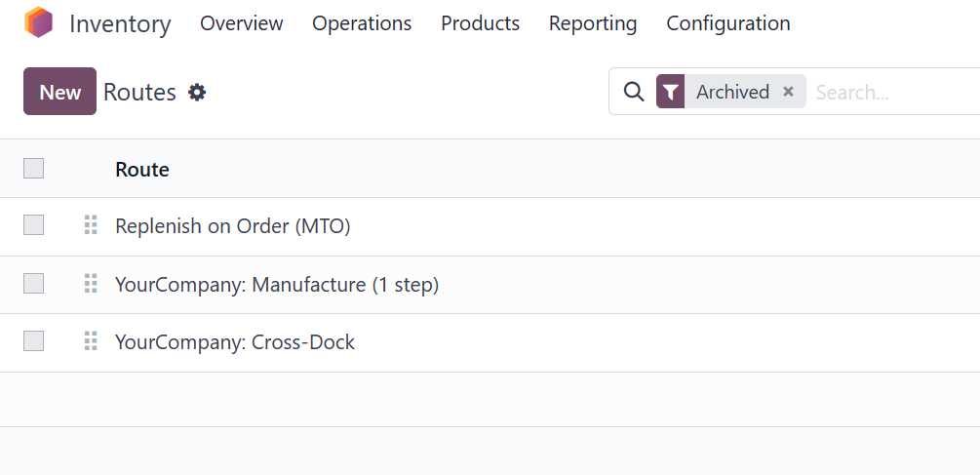980x475 pixels.
Task: Create a new route with New button
Action: pos(60,92)
